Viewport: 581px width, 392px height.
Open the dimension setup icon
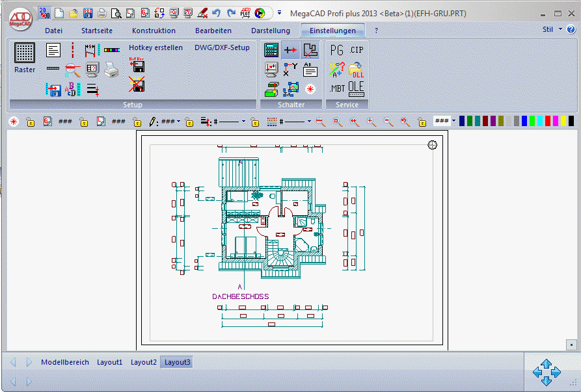tap(92, 50)
